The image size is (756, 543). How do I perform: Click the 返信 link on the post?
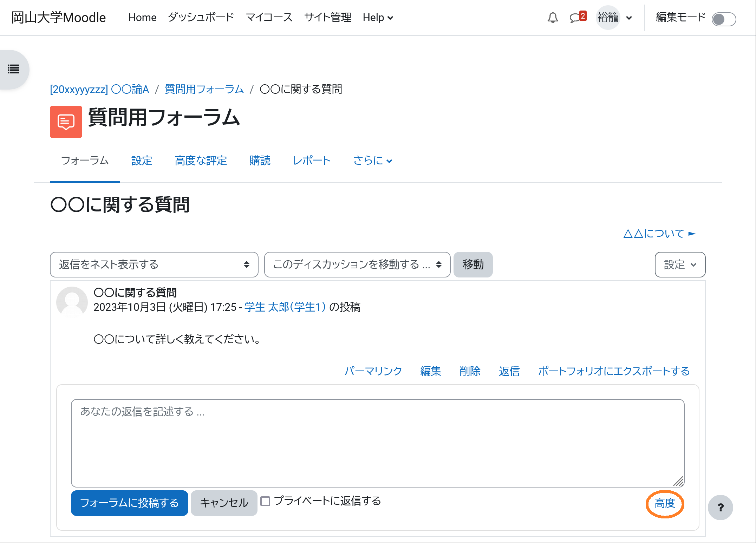[509, 371]
